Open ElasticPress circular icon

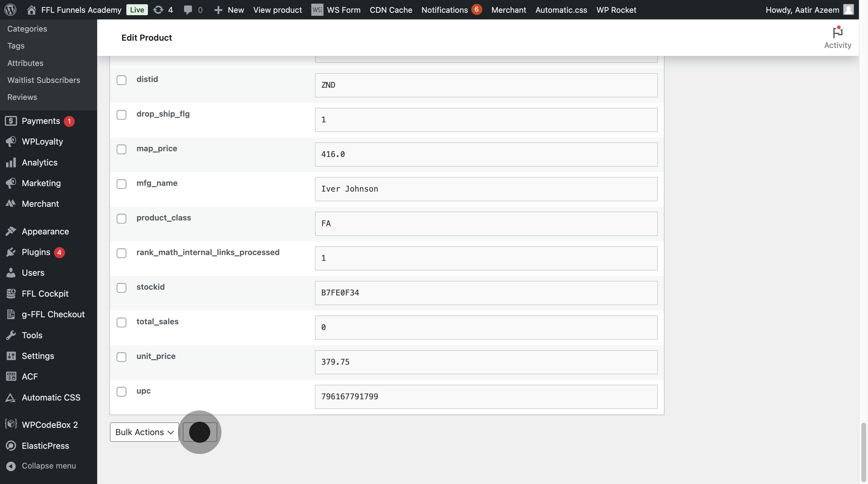11,446
